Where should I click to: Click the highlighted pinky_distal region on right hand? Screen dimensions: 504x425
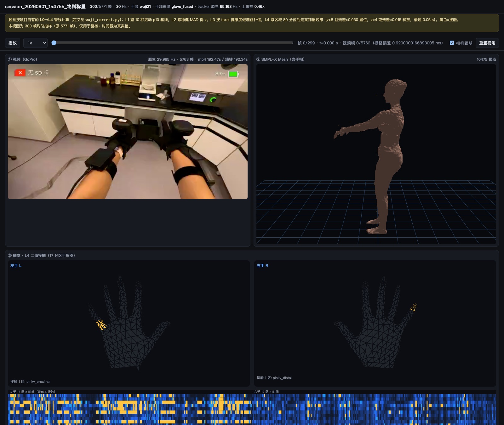pyautogui.click(x=414, y=307)
